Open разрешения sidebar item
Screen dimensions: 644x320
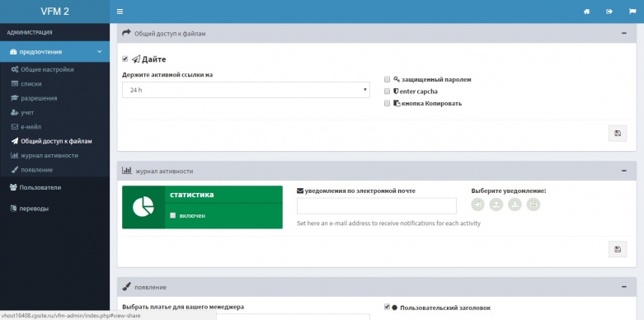39,98
